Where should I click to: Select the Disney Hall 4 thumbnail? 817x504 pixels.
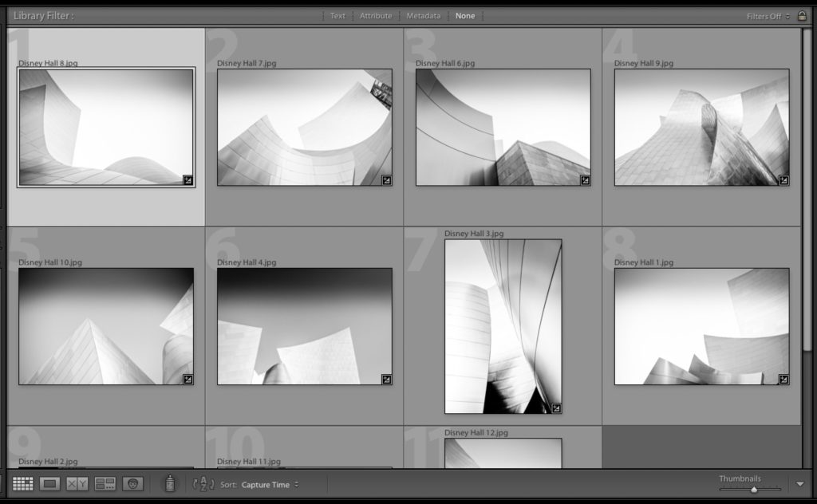305,326
